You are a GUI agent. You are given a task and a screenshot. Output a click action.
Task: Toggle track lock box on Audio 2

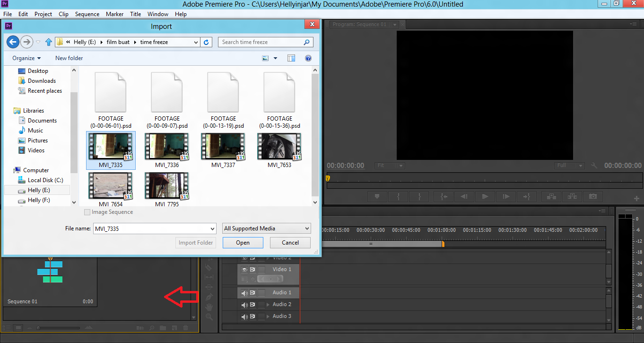tap(261, 305)
